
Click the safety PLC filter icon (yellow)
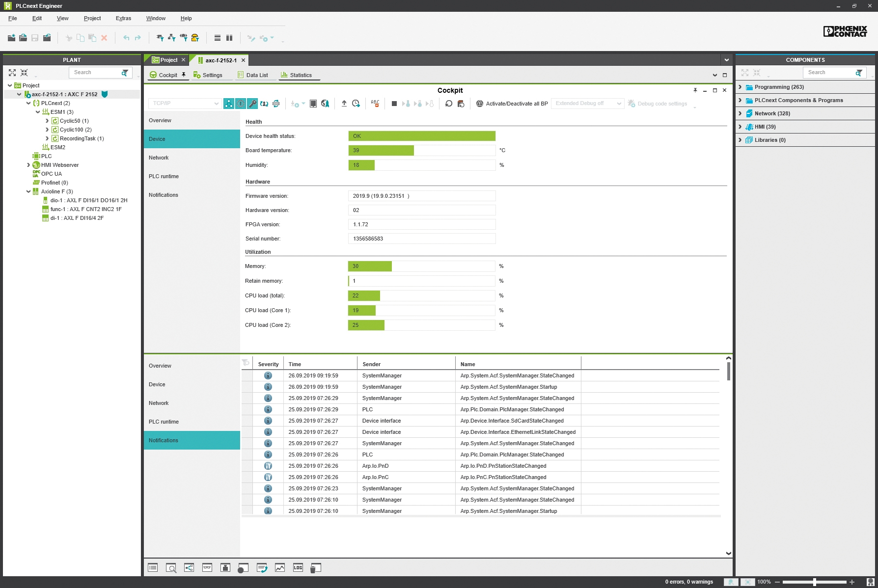pos(195,38)
